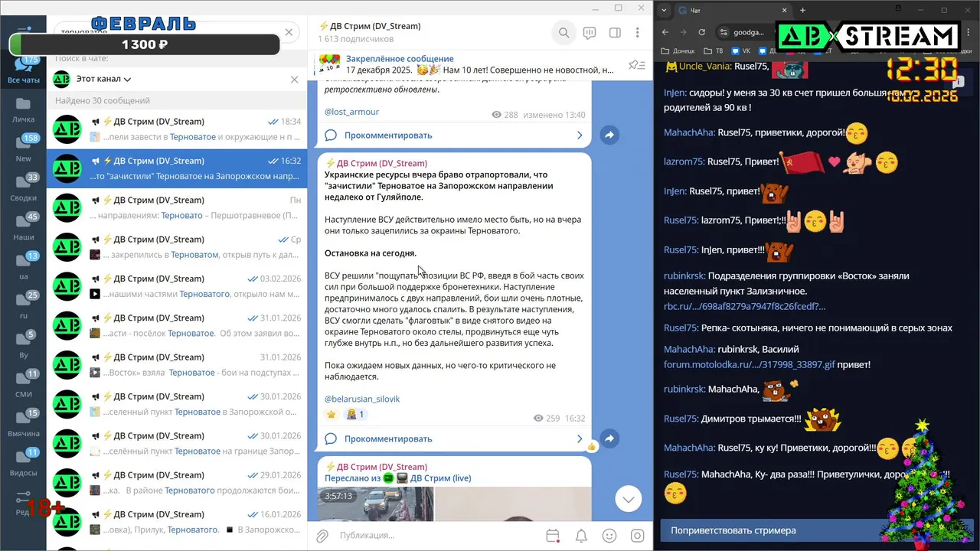Open the rbc.ru link in chat
The width and height of the screenshot is (980, 551).
(744, 306)
